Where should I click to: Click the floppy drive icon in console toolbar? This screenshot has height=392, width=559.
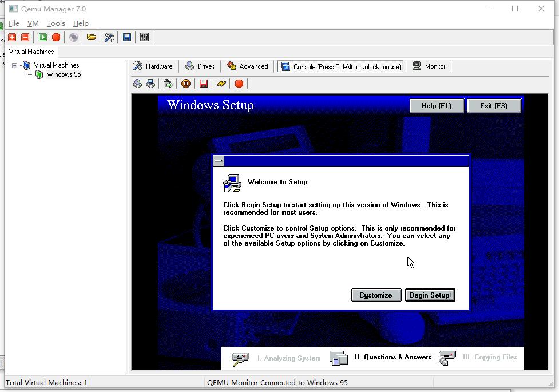point(150,84)
